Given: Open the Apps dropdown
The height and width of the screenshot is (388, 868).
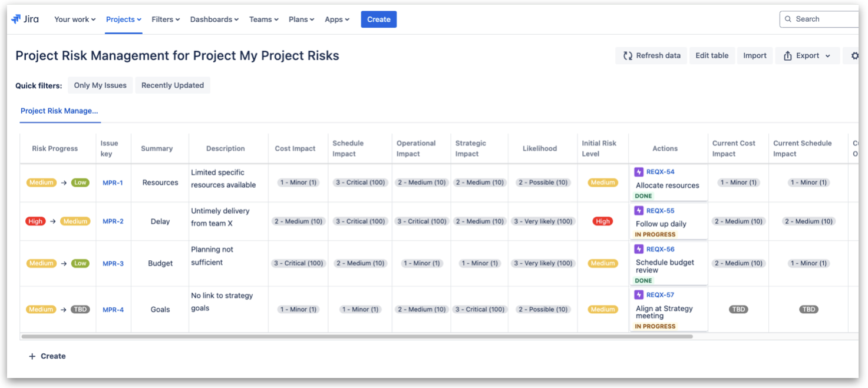Looking at the screenshot, I should tap(336, 19).
